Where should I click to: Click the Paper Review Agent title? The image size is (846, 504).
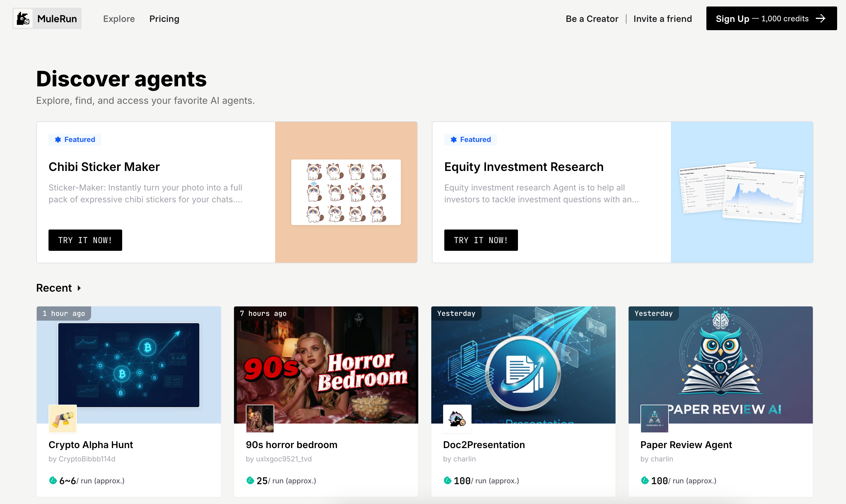(x=686, y=445)
